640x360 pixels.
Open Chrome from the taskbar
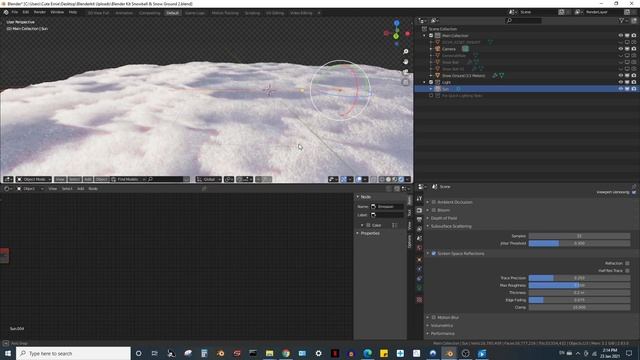click(x=286, y=353)
